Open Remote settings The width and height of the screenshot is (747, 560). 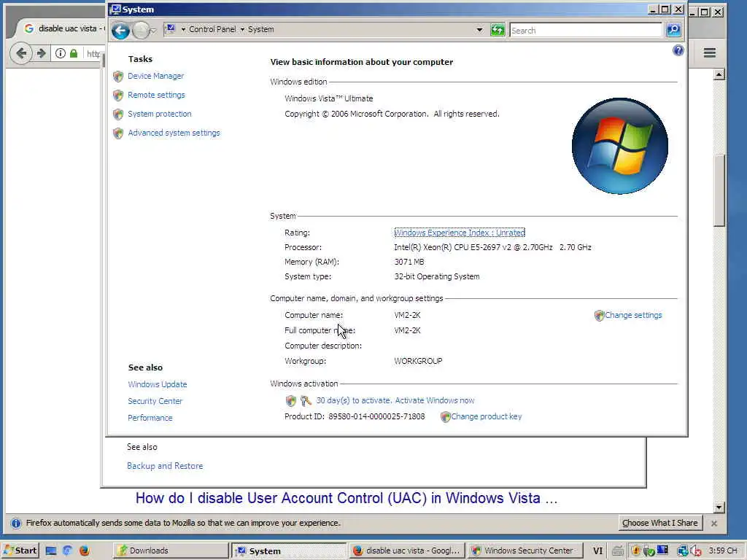click(156, 95)
